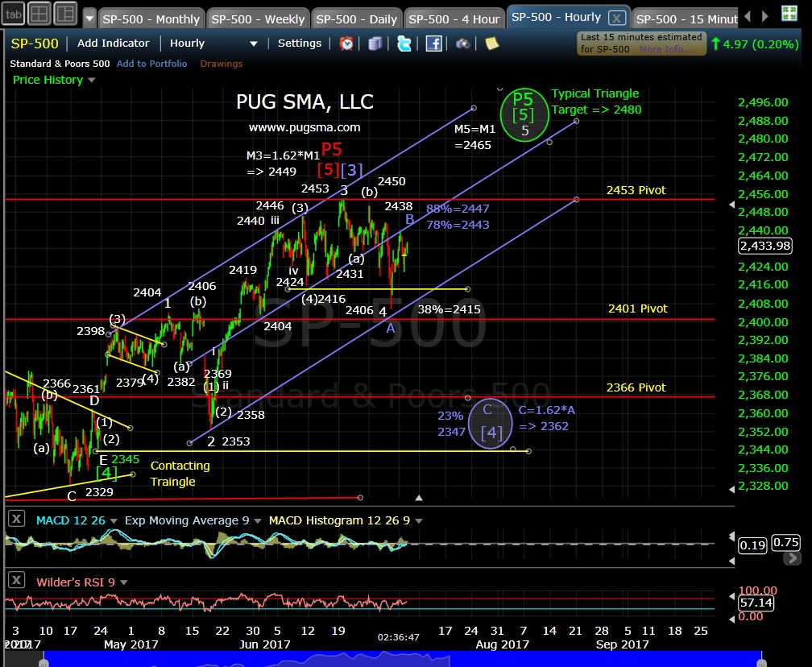812x667 pixels.
Task: Click the Contacting Triangle annotation
Action: point(180,474)
